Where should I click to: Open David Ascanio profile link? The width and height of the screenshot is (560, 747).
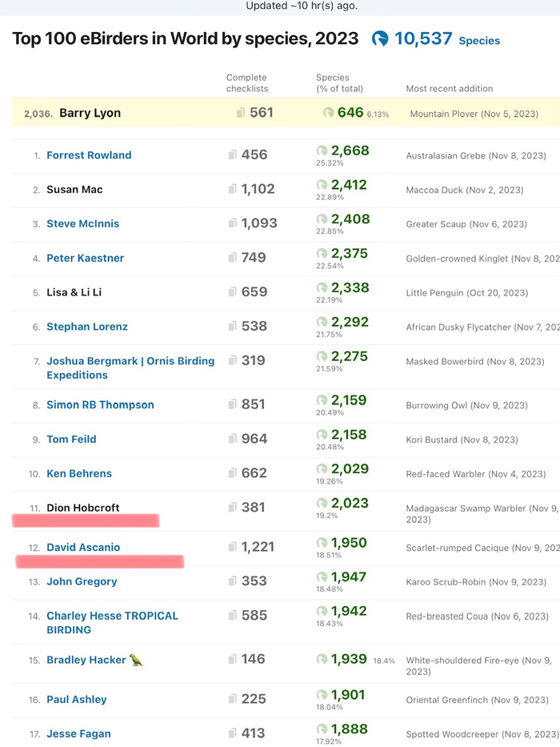click(83, 548)
